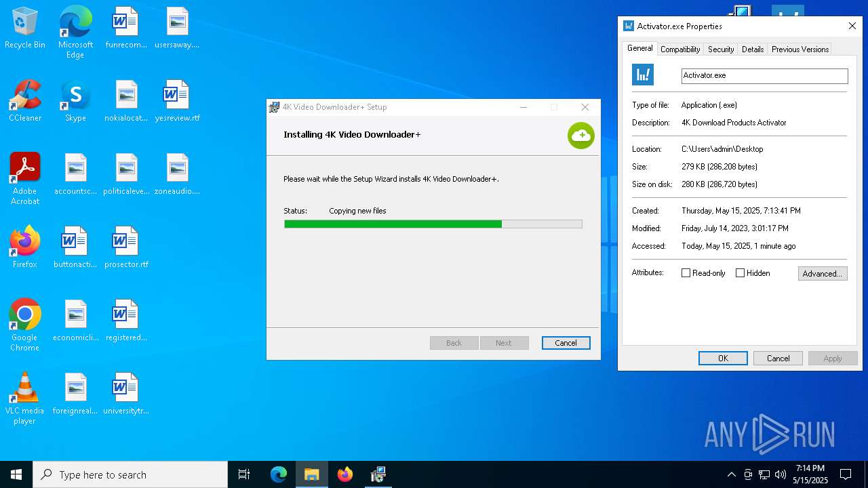868x488 pixels.
Task: Switch to the Security tab
Action: point(721,49)
